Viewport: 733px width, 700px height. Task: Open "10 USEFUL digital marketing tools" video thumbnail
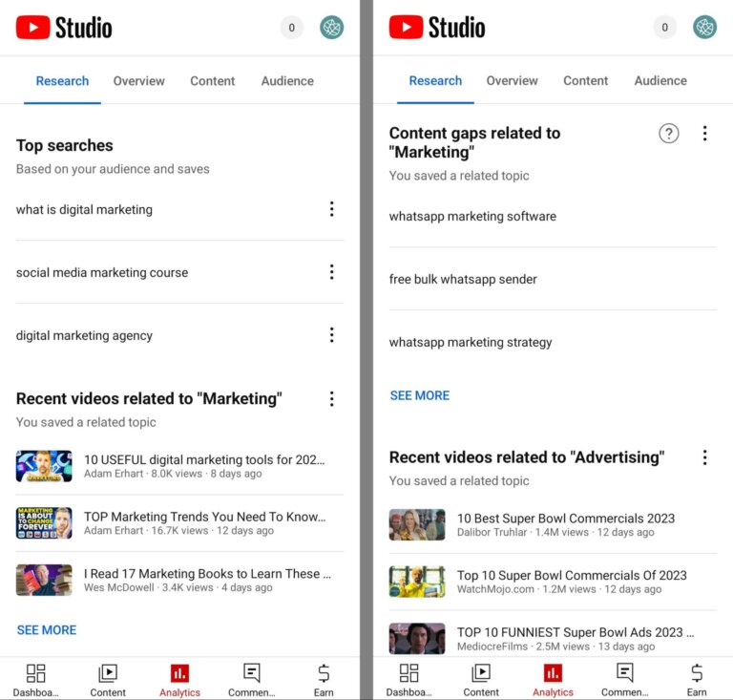click(44, 466)
